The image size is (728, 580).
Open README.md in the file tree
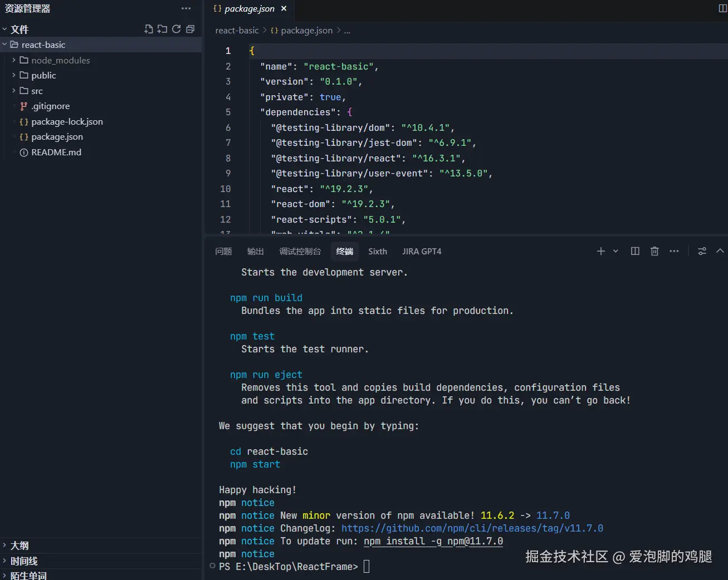pos(56,152)
